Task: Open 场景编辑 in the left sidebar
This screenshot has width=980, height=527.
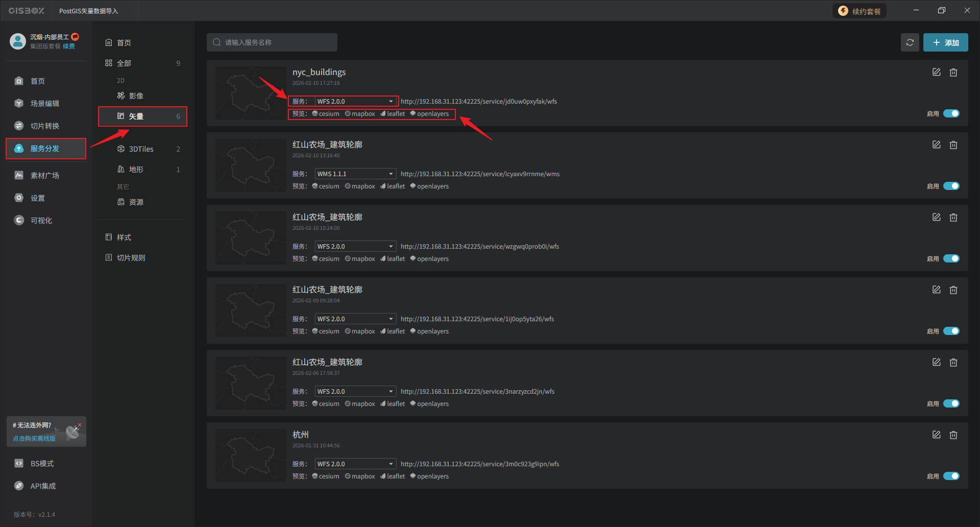Action: pyautogui.click(x=44, y=104)
